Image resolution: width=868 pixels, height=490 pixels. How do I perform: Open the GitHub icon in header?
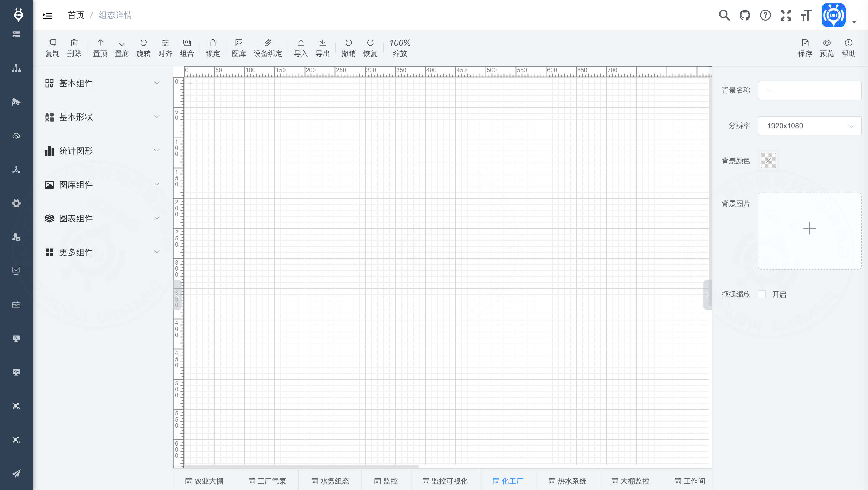click(x=745, y=15)
